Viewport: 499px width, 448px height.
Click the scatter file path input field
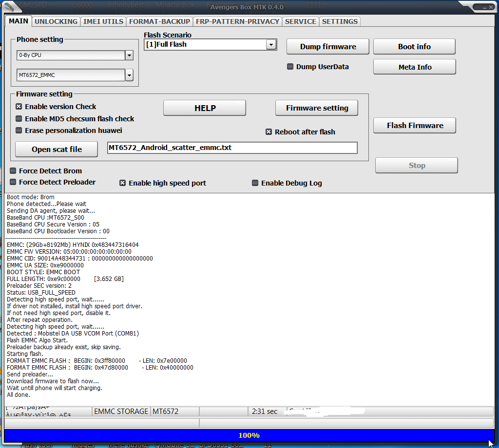tap(232, 148)
